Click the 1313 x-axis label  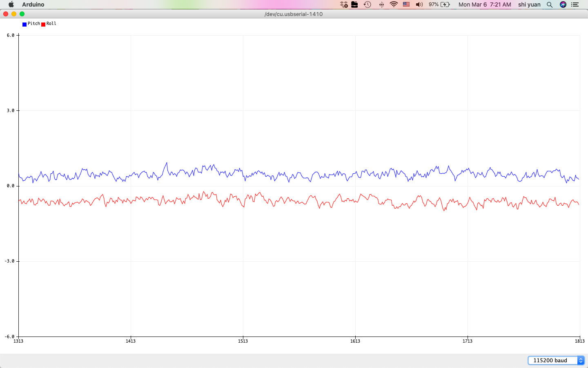[18, 341]
